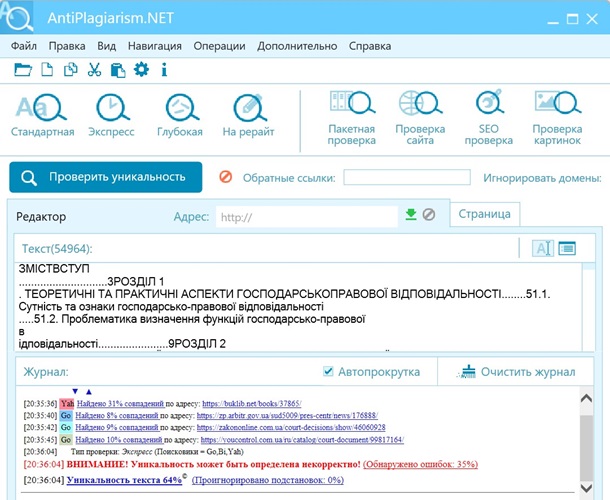610x500 pixels.
Task: Click Уникальность текста 64% link
Action: click(x=124, y=480)
